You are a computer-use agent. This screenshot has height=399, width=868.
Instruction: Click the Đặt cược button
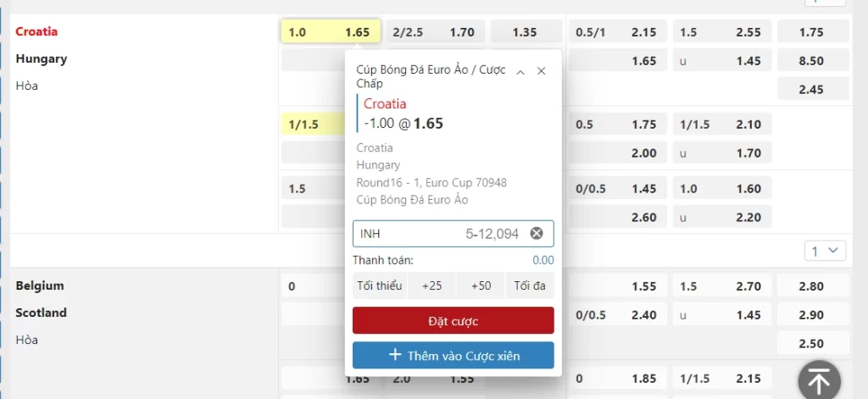coord(453,320)
